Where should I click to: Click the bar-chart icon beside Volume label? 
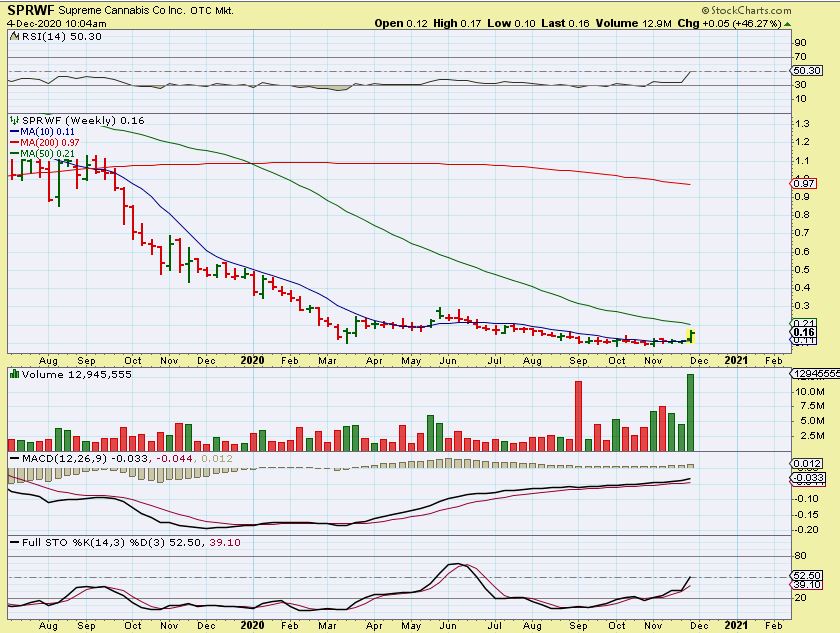[15, 374]
